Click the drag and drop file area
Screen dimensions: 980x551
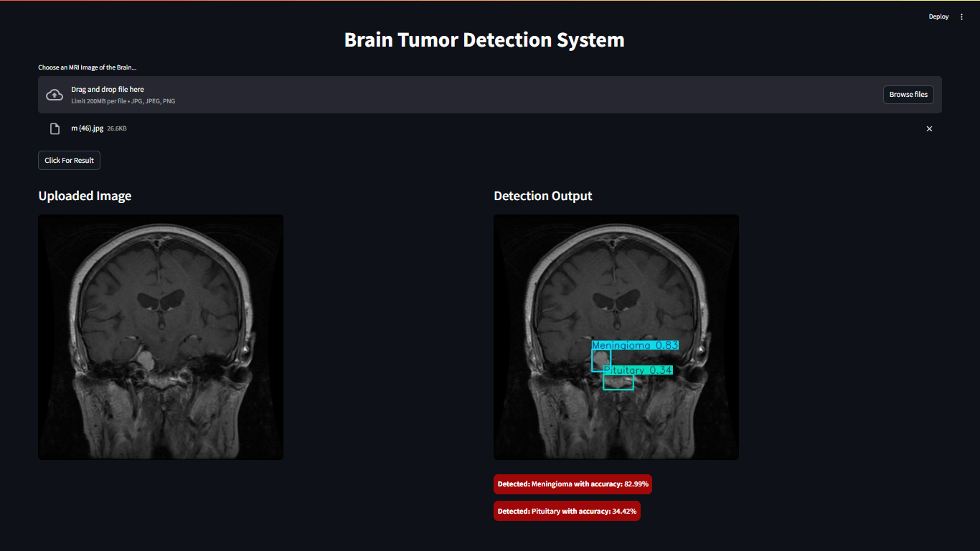coord(490,95)
